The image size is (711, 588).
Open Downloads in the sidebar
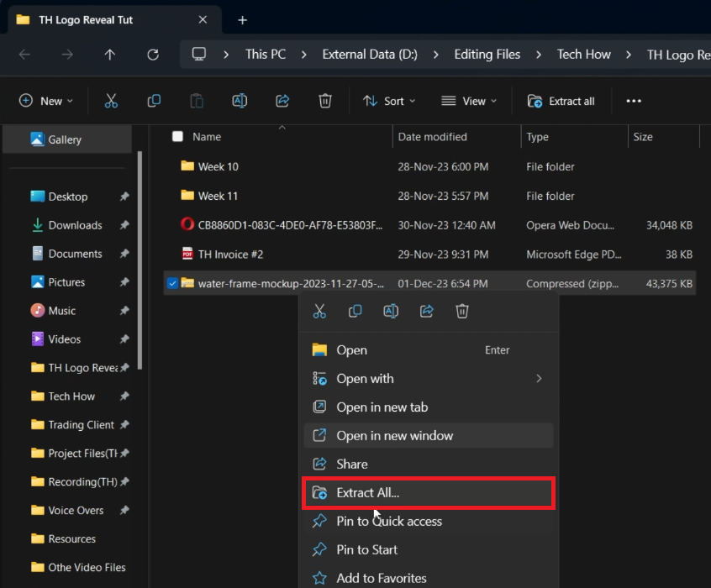[x=75, y=225]
